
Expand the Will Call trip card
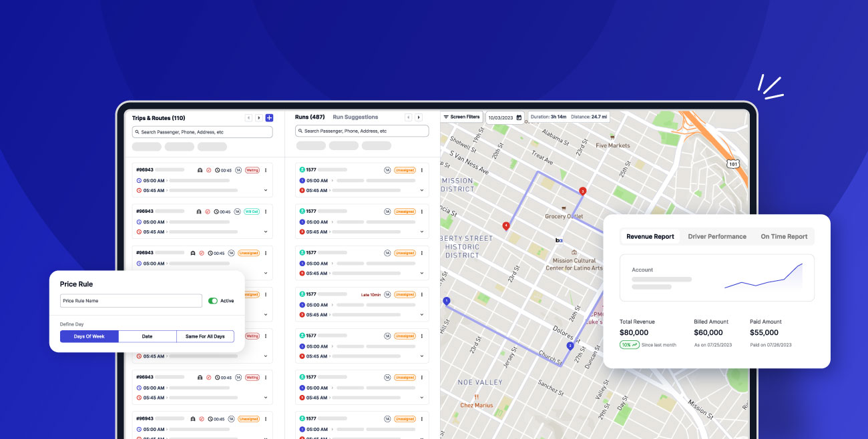[x=266, y=232]
